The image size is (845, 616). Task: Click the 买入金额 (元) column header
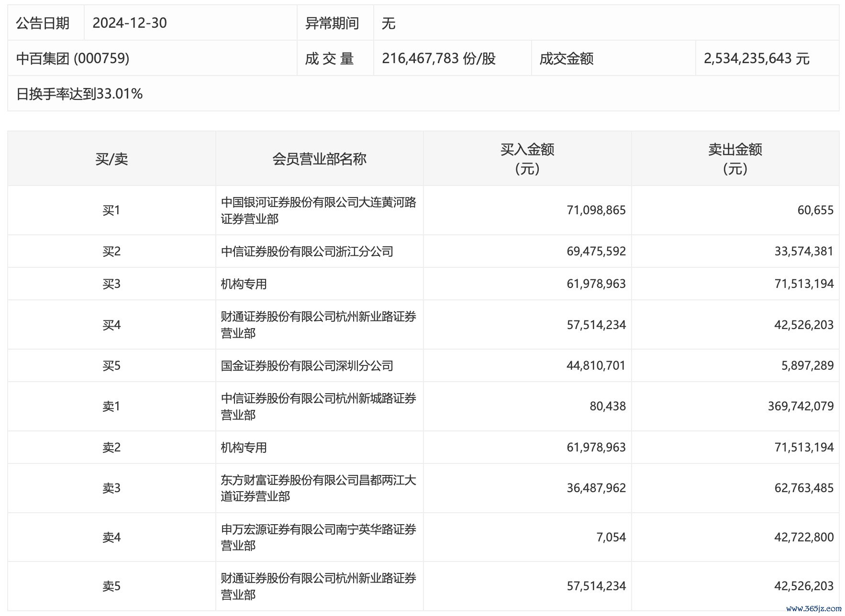pos(527,159)
